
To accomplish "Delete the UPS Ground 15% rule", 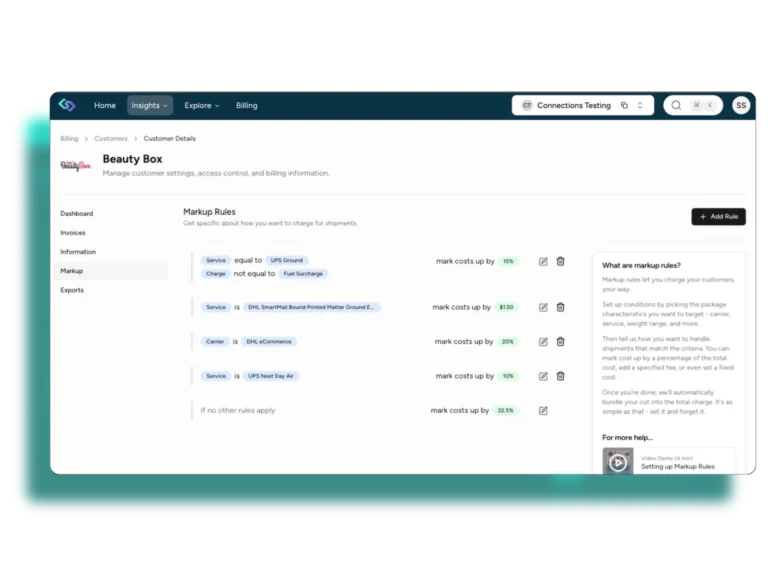I will coord(560,262).
